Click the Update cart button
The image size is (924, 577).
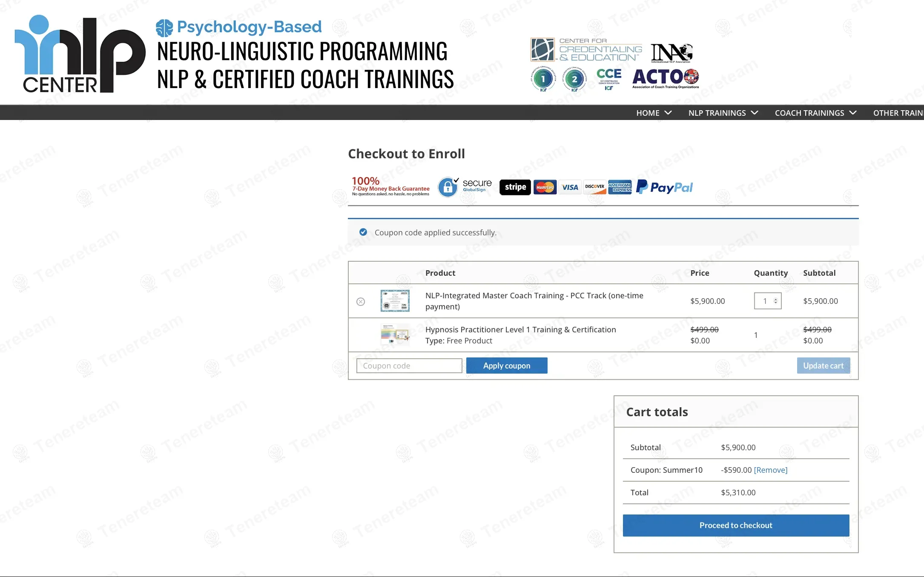click(x=823, y=366)
